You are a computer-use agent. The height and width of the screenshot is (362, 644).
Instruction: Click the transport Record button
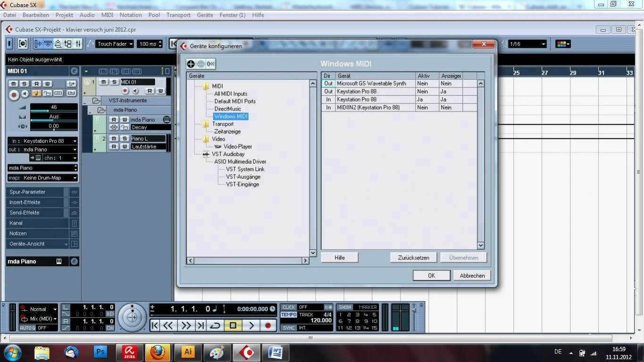click(268, 325)
